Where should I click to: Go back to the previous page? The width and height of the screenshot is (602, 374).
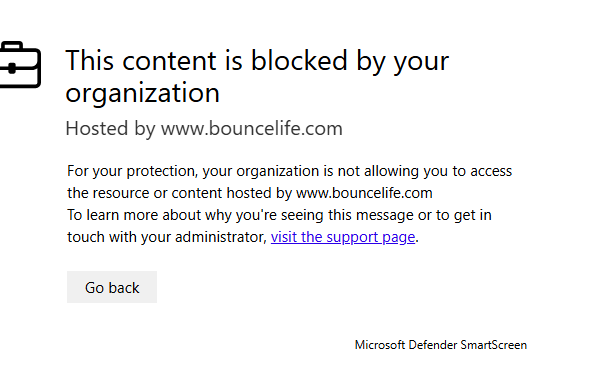pos(112,287)
